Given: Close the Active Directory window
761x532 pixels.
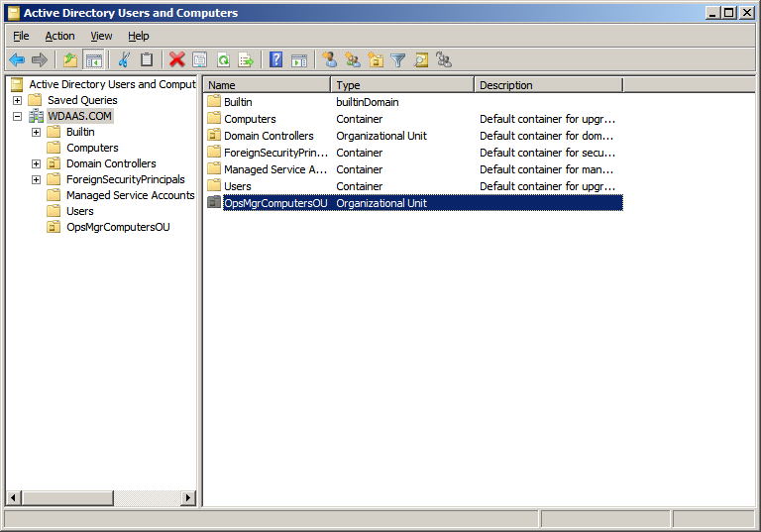Looking at the screenshot, I should 746,13.
